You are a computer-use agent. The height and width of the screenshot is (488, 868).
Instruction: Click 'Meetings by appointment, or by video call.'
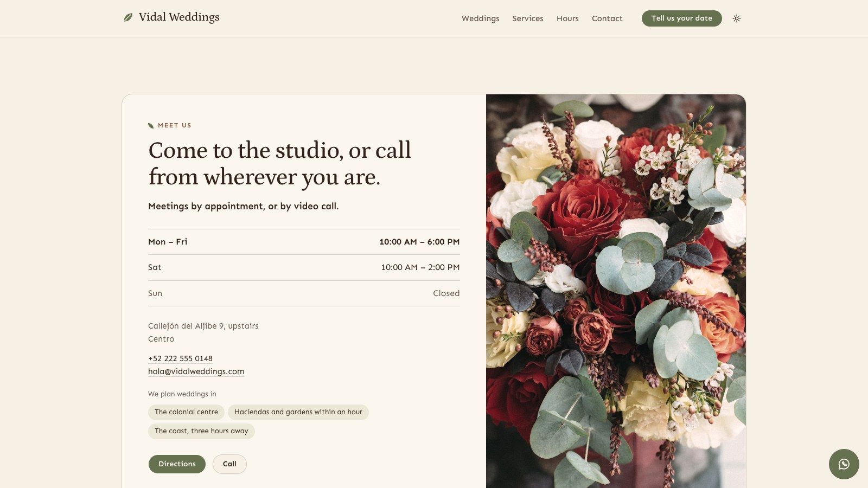[x=244, y=206]
